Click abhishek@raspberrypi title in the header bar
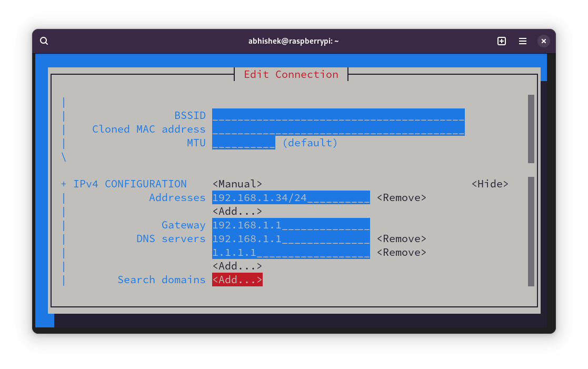The height and width of the screenshot is (369, 588). [x=294, y=41]
